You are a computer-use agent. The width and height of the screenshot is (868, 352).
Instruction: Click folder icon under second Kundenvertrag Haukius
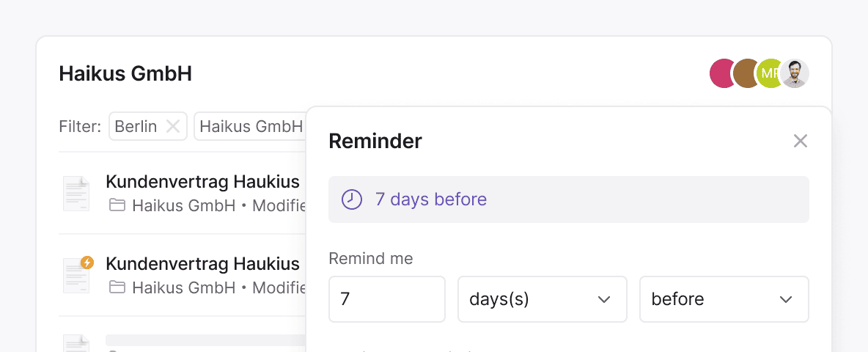pyautogui.click(x=117, y=287)
